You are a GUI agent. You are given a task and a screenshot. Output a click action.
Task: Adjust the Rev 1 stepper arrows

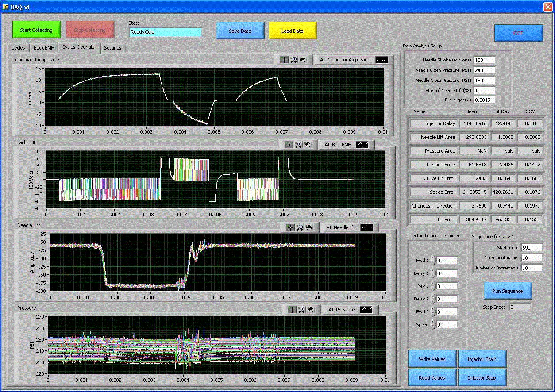pyautogui.click(x=433, y=286)
